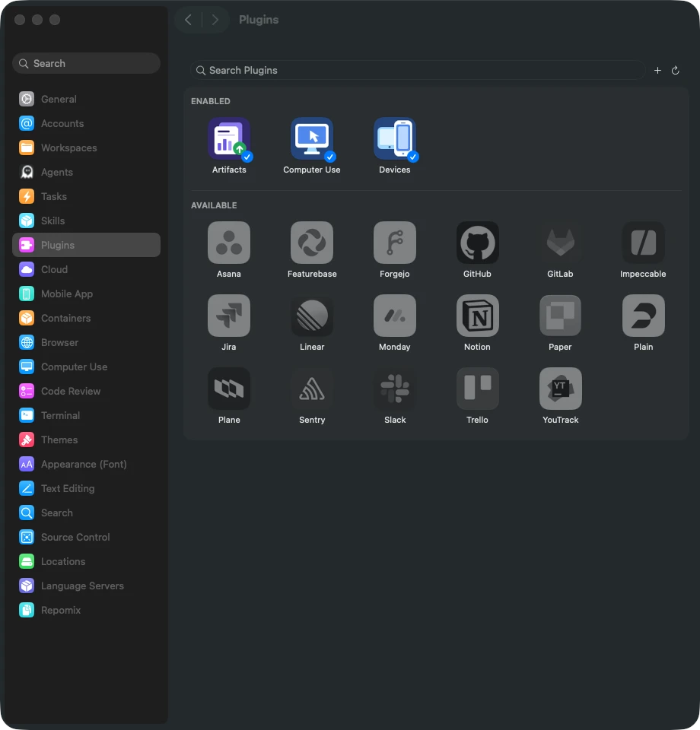
Task: Open Tasks settings
Action: tap(86, 196)
